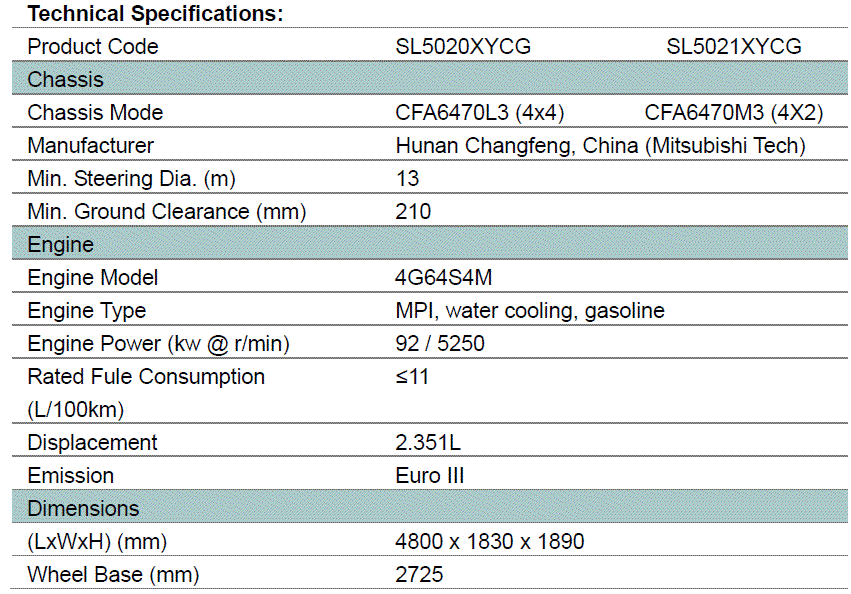Click the Min. Steering Dia. label
851x594 pixels.
[x=131, y=179]
